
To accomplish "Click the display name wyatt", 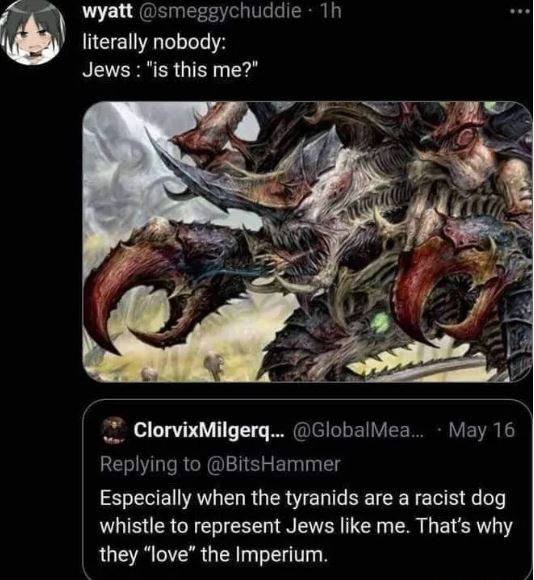I will pos(108,11).
